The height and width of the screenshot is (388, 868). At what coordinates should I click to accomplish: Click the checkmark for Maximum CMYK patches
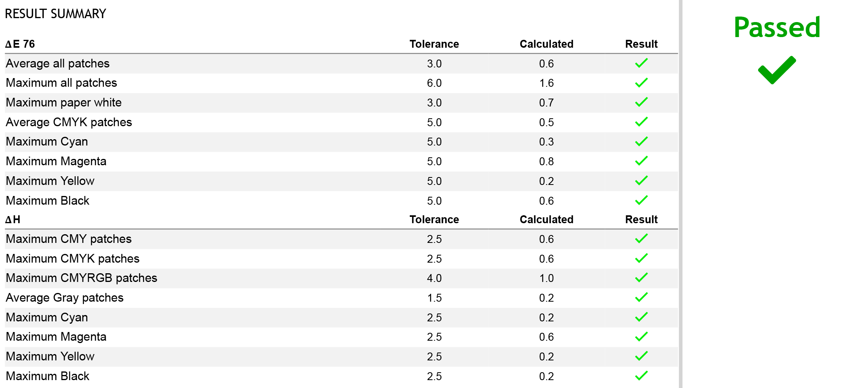click(x=641, y=258)
